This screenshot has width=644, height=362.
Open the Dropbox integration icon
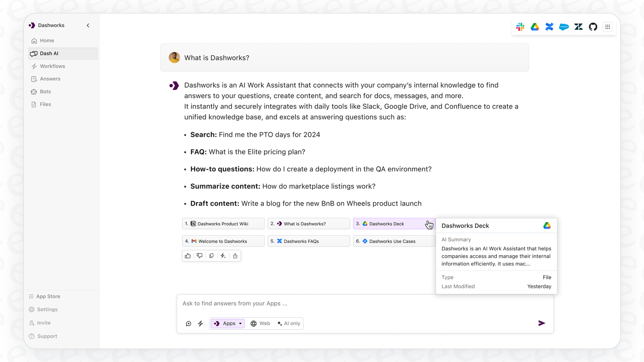coord(549,27)
